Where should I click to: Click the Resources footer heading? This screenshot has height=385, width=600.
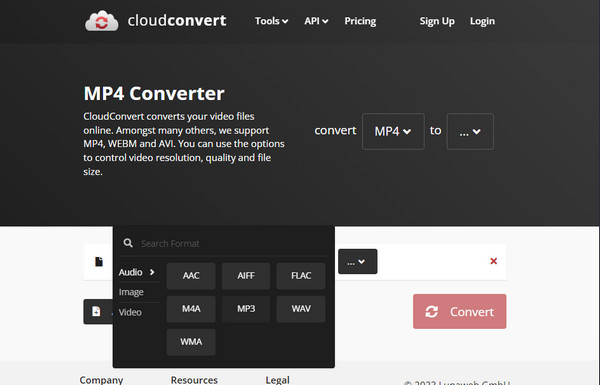point(194,380)
